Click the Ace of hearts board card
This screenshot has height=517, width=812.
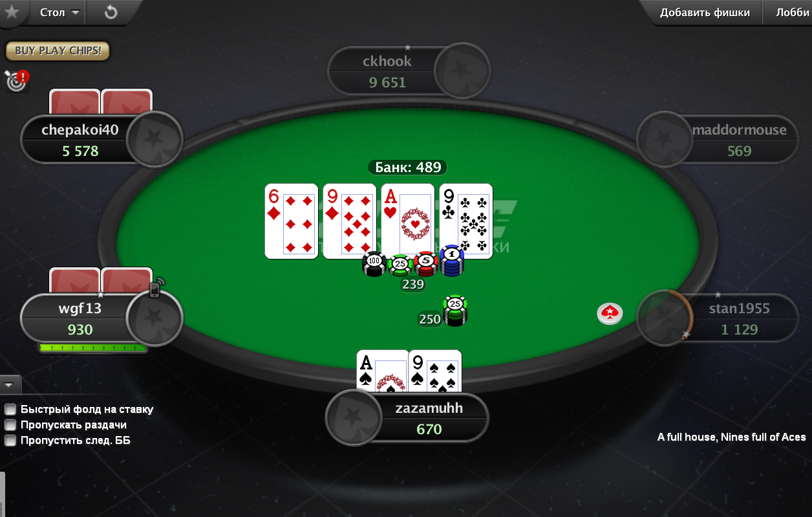[x=407, y=221]
